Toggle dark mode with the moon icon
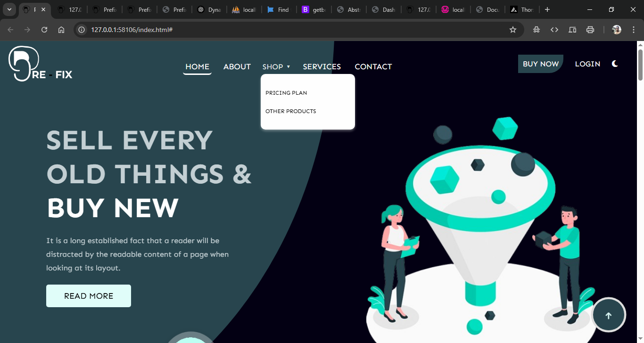This screenshot has height=343, width=644. tap(615, 64)
